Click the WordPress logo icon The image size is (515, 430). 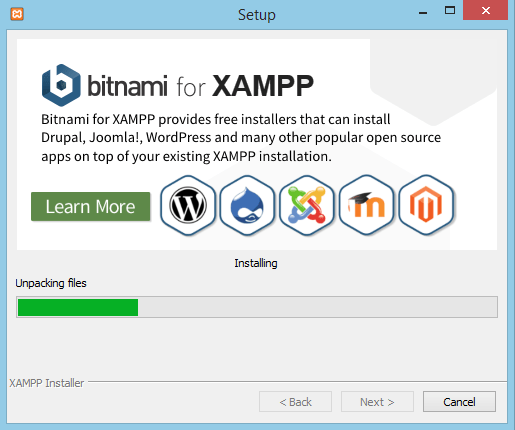coord(188,205)
